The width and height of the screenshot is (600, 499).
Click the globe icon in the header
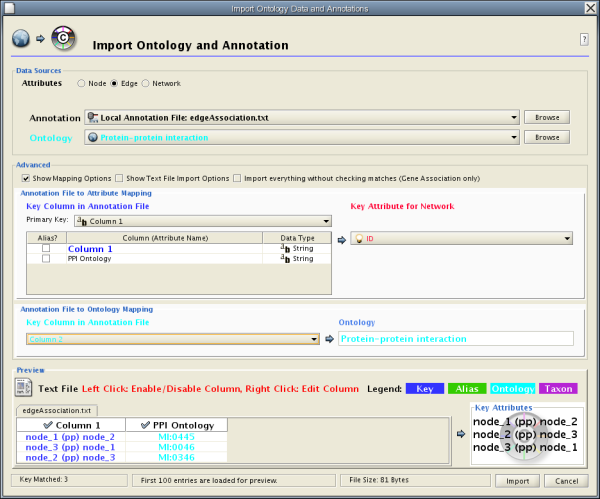click(x=21, y=39)
